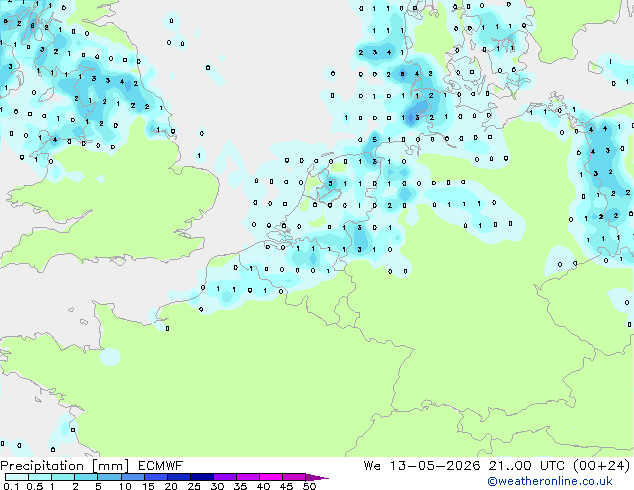Select the 5–10 mm legend color swatch
Screen dimensions: 634x490
click(109, 477)
